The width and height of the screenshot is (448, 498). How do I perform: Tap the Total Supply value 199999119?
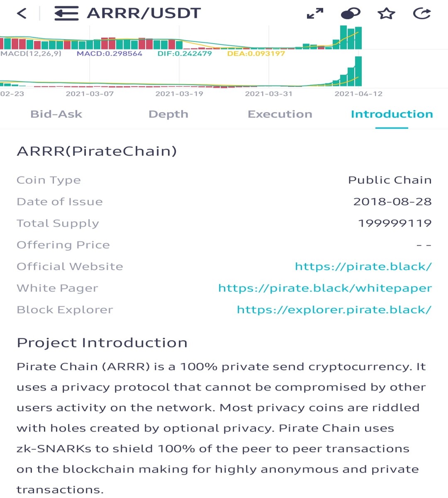point(395,223)
